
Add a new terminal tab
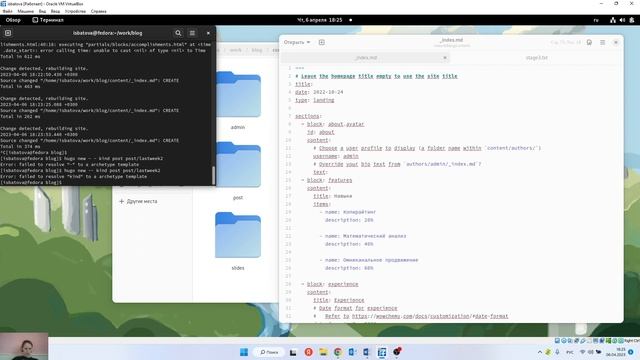pos(8,33)
